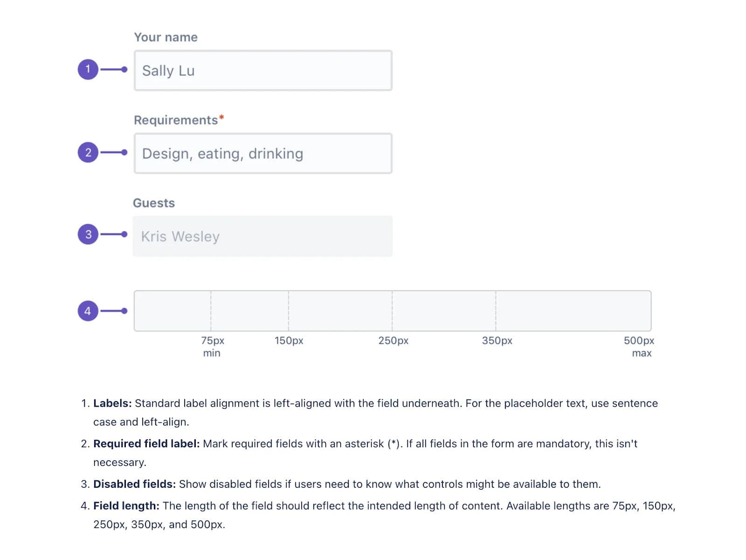This screenshot has height=560, width=746.
Task: Click the Kris Wesley placeholder text
Action: pos(181,236)
